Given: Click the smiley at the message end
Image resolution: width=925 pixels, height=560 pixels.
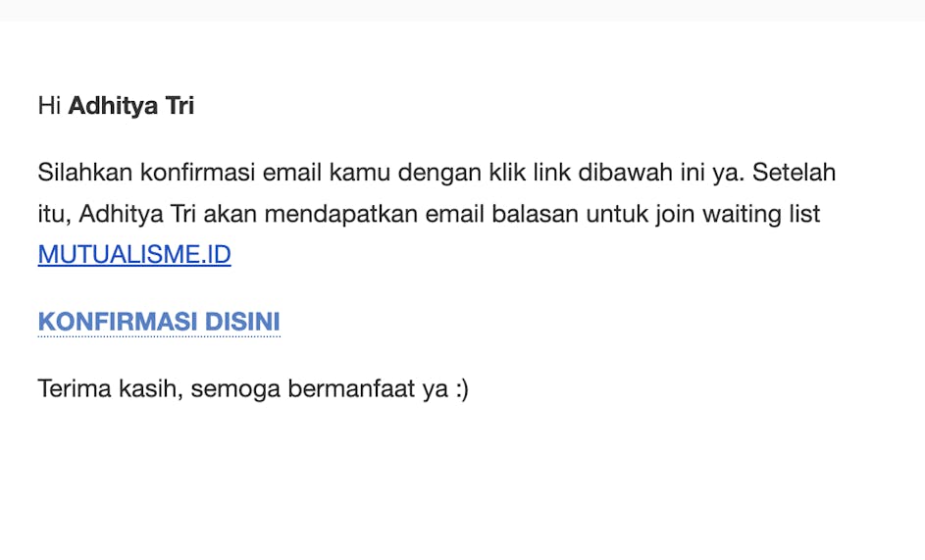Looking at the screenshot, I should click(461, 389).
